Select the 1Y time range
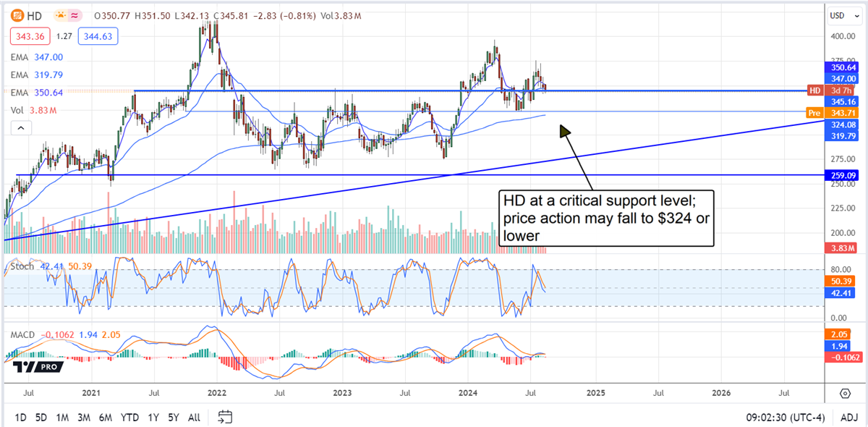Viewport: 868px width, 427px height. [x=153, y=418]
